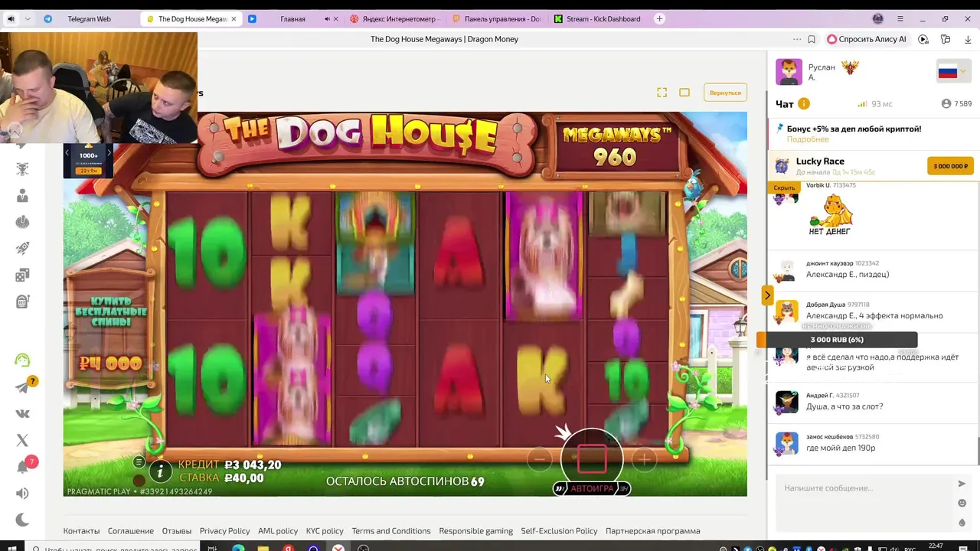Click Подробнее under crypto bonus
Screen dimensions: 980x551
pyautogui.click(x=808, y=139)
